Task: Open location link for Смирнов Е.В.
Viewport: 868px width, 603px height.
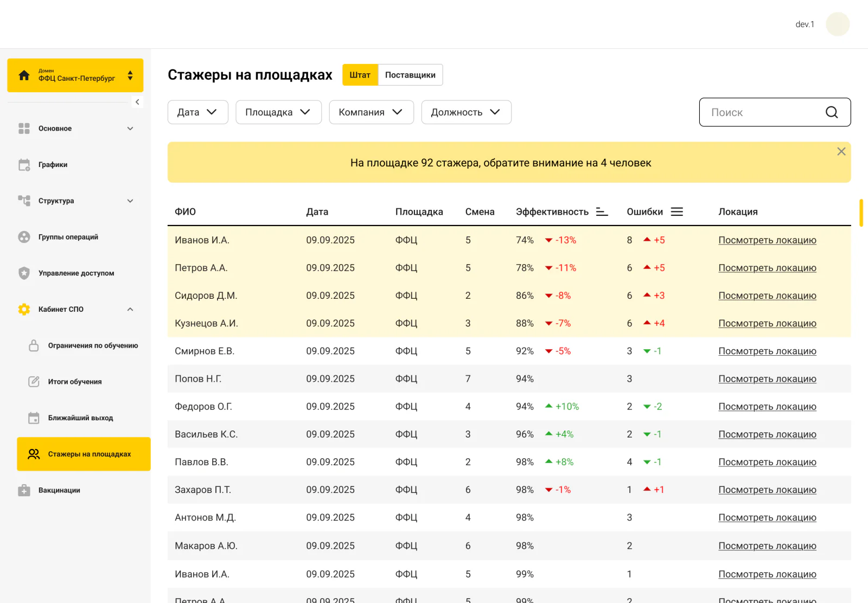Action: click(767, 351)
